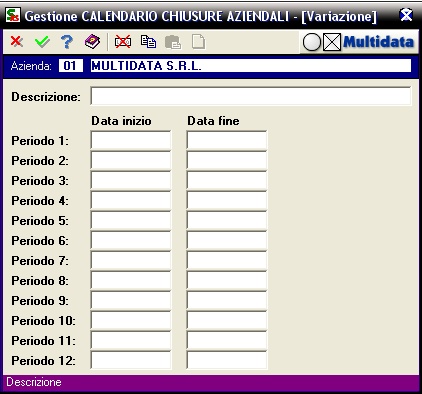Click the "Descrizione" status bar text

point(34,382)
